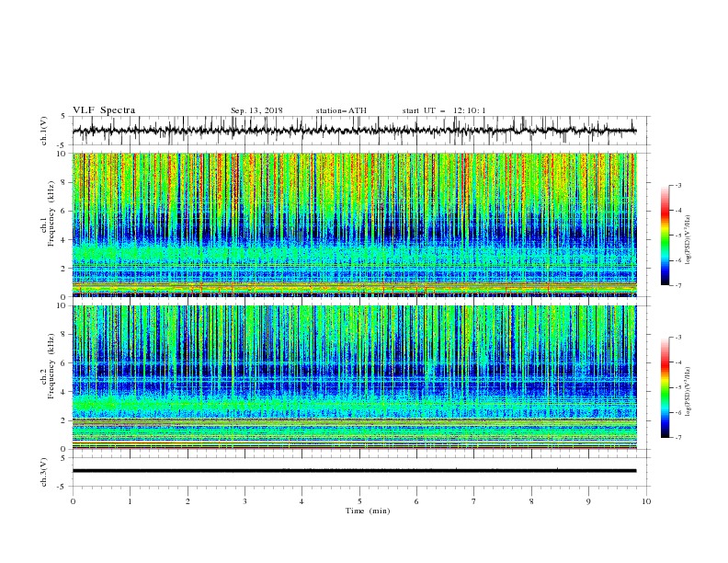Click time axis tick label "1"

[130, 501]
